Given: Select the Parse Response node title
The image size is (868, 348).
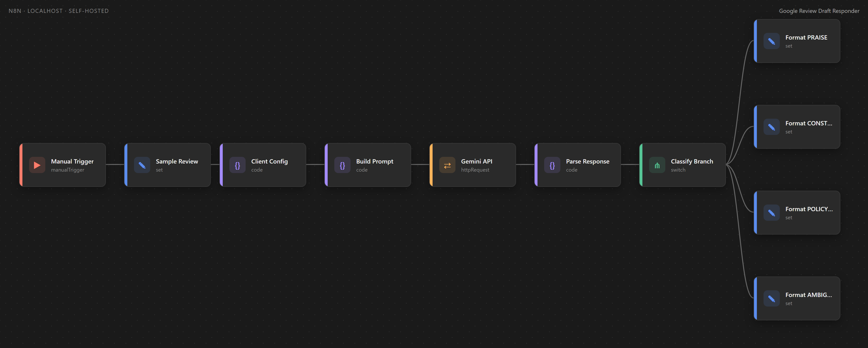Looking at the screenshot, I should pyautogui.click(x=587, y=161).
